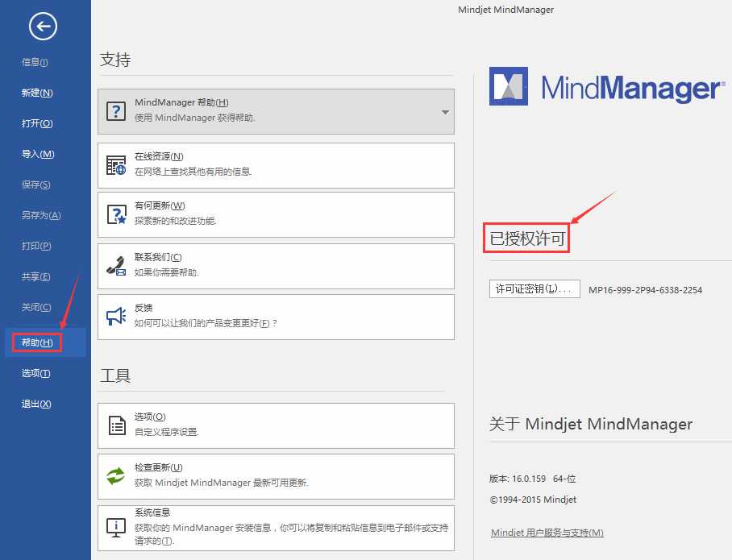This screenshot has height=560, width=732.
Task: Select 新建(N) in the sidebar
Action: coord(37,93)
